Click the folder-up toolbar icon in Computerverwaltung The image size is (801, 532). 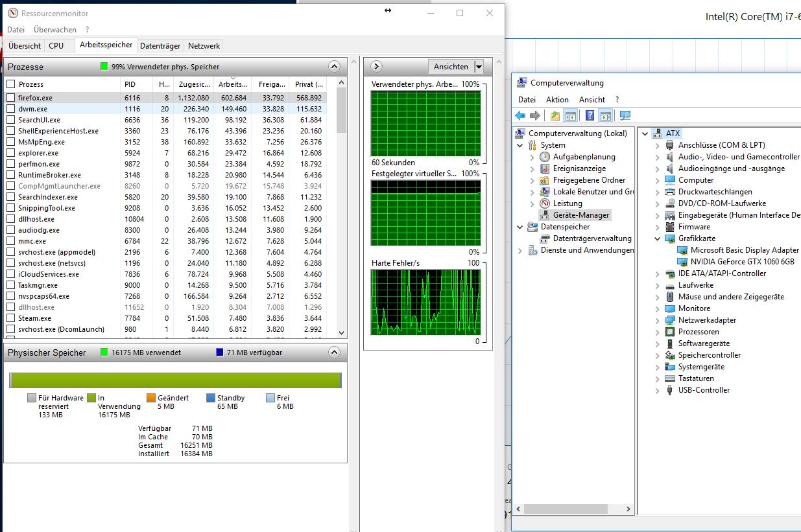pyautogui.click(x=555, y=115)
